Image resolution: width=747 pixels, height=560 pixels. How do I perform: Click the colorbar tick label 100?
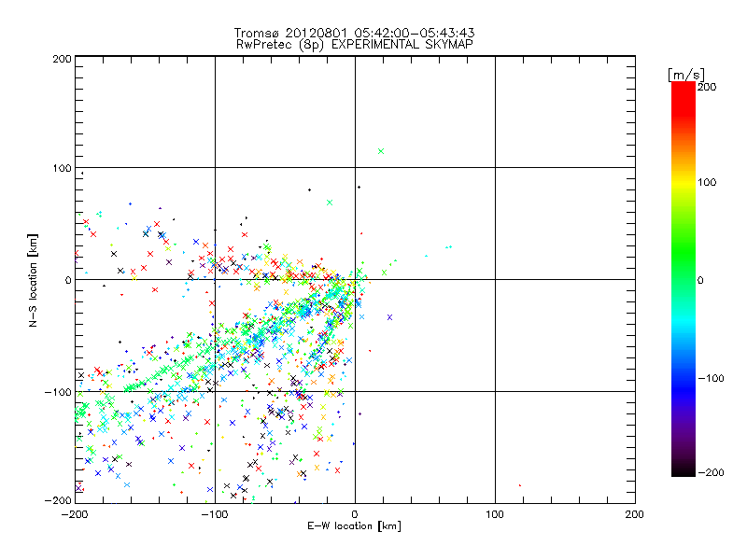click(708, 181)
